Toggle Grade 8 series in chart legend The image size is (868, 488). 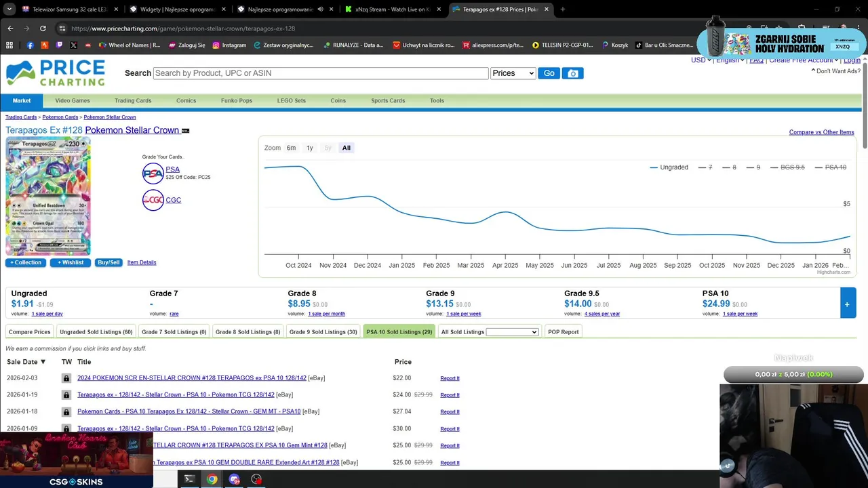tap(729, 167)
